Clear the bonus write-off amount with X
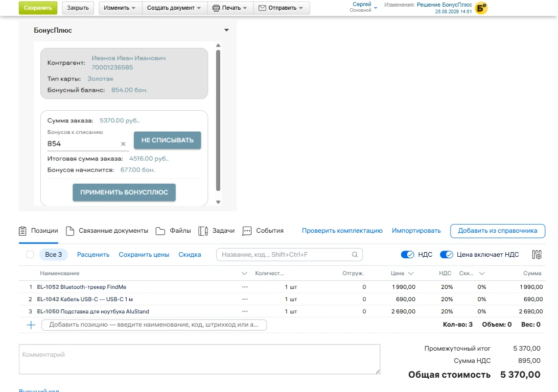The height and width of the screenshot is (392, 558). coord(123,144)
